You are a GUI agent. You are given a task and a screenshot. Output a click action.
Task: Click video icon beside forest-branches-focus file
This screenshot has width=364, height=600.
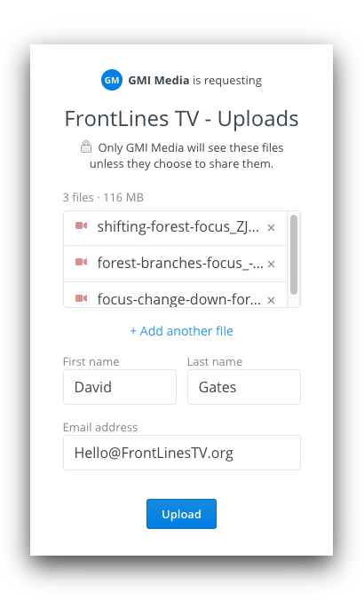coord(81,262)
